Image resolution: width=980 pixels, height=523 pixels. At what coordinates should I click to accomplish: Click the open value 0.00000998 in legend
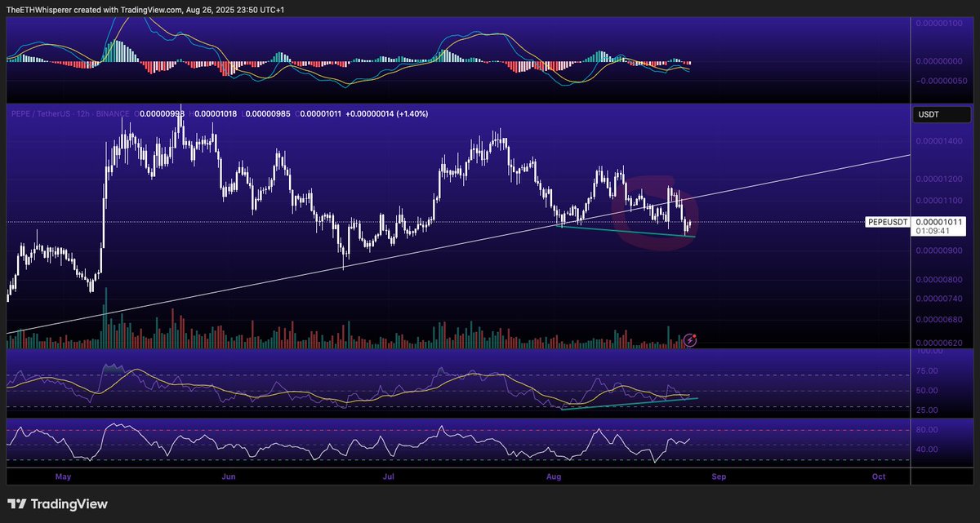click(x=162, y=114)
